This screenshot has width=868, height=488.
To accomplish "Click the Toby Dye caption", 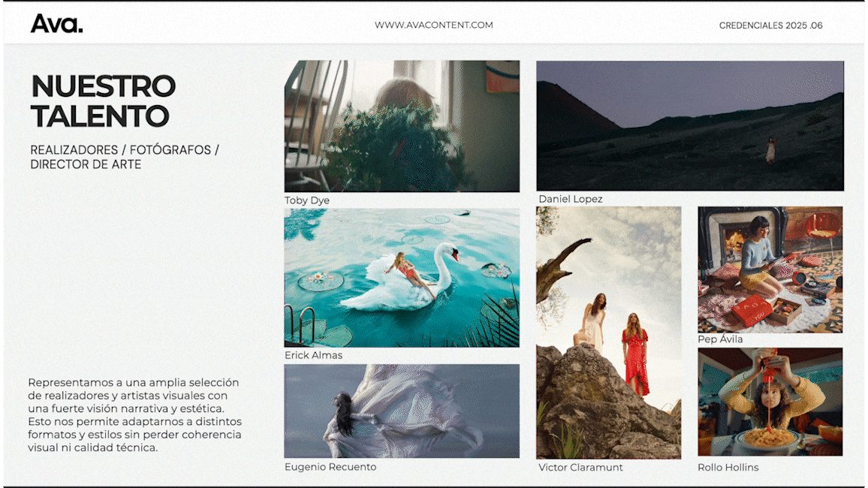I will pyautogui.click(x=307, y=200).
